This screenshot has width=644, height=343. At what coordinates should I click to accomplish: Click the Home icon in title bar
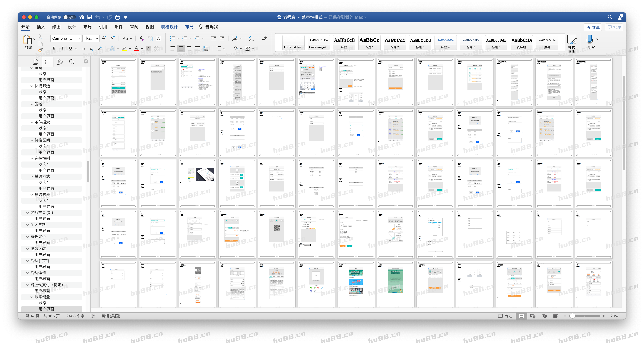[x=81, y=17]
